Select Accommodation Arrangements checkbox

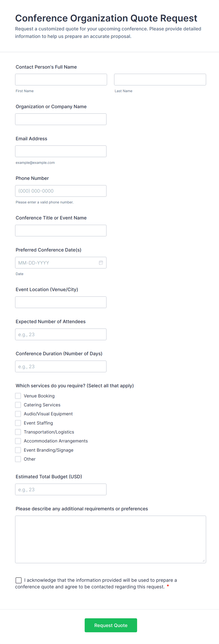[18, 441]
